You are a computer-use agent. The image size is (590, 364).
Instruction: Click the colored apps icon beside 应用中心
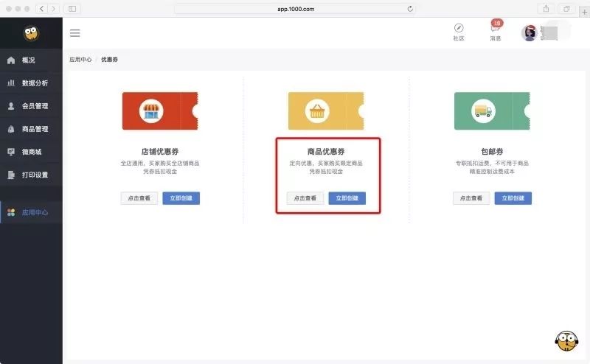pos(11,212)
